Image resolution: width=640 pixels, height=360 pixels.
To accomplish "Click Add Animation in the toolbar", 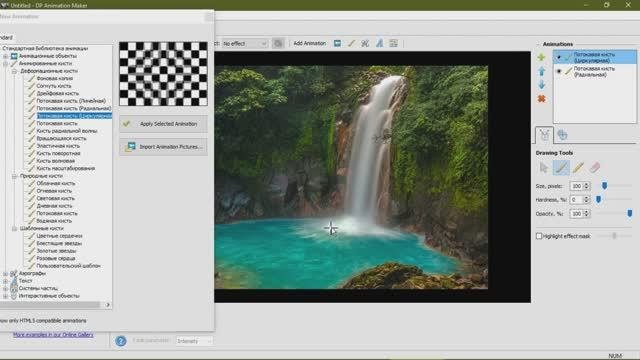I will tap(310, 43).
